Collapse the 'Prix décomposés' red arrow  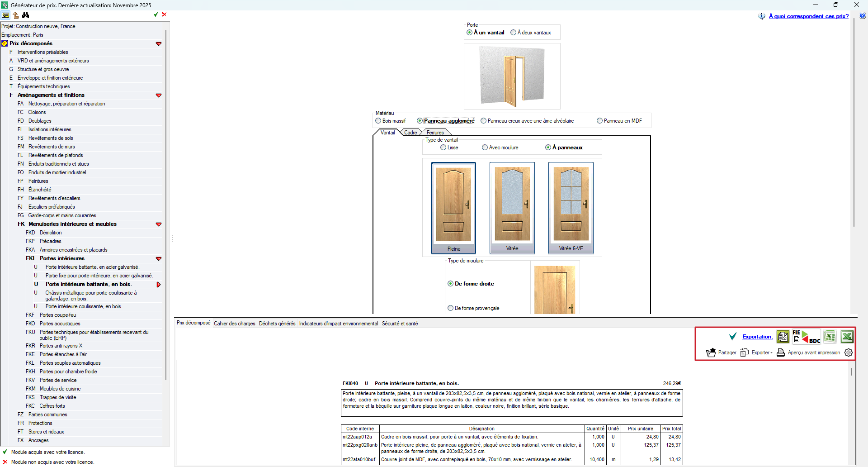point(159,44)
